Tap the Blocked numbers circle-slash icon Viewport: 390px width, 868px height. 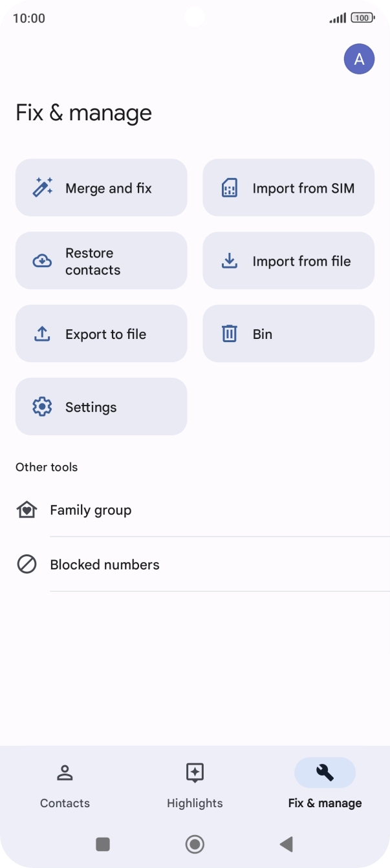pyautogui.click(x=27, y=565)
